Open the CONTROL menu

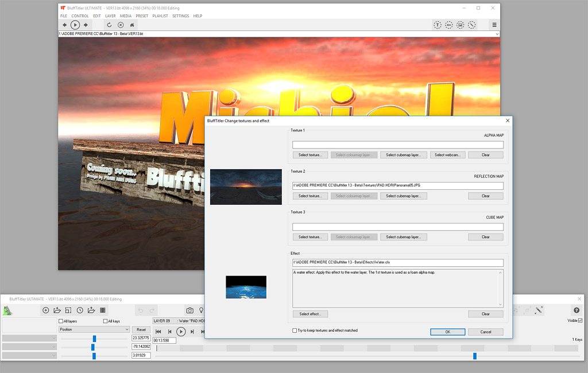pos(80,15)
